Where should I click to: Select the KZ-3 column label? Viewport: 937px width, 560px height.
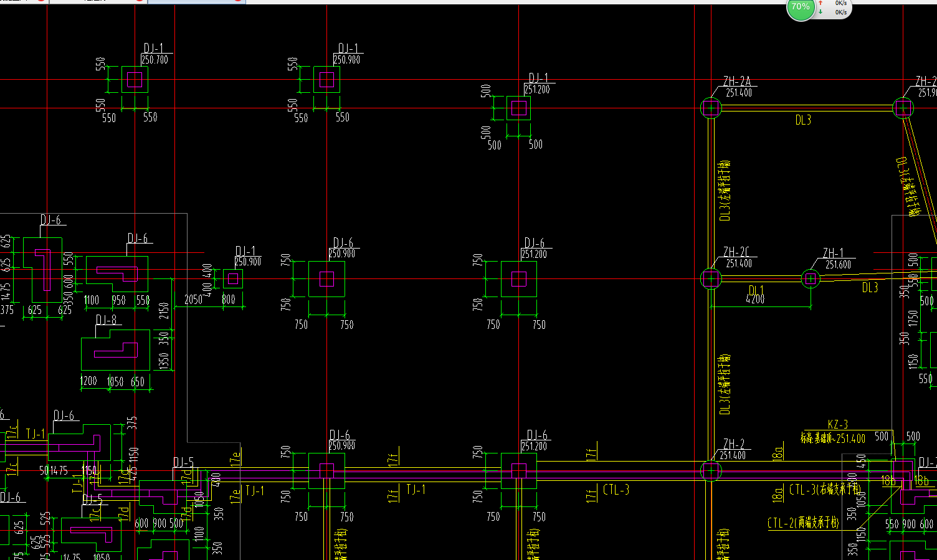pos(838,425)
